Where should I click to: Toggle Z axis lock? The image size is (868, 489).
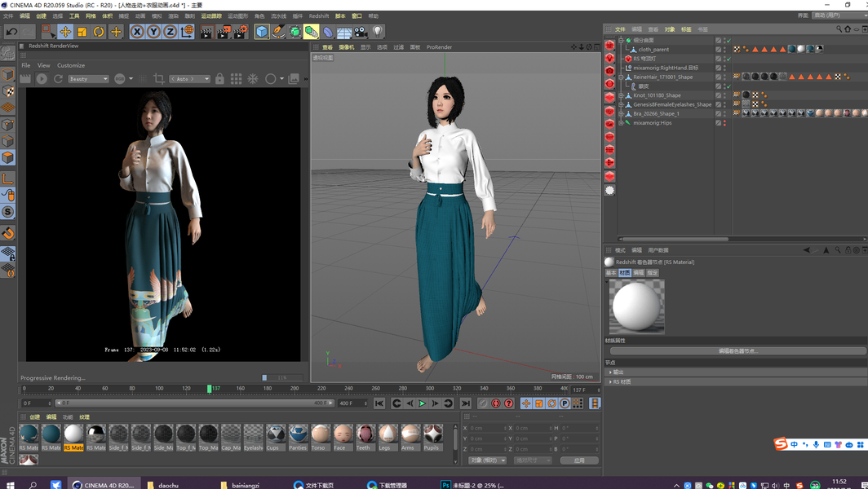pyautogui.click(x=170, y=32)
